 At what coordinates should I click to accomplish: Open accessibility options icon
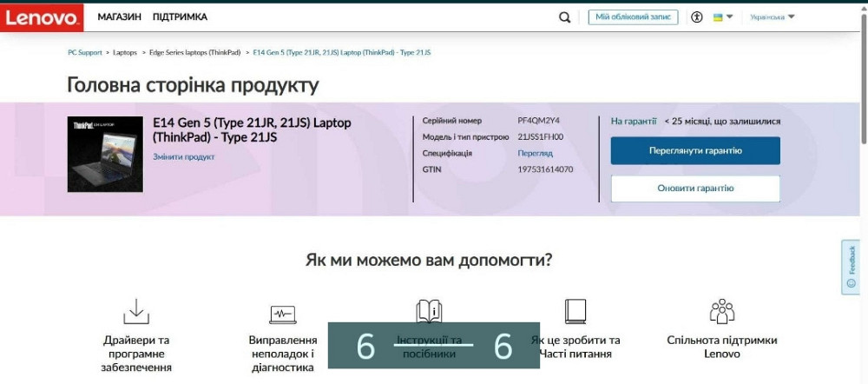(697, 17)
